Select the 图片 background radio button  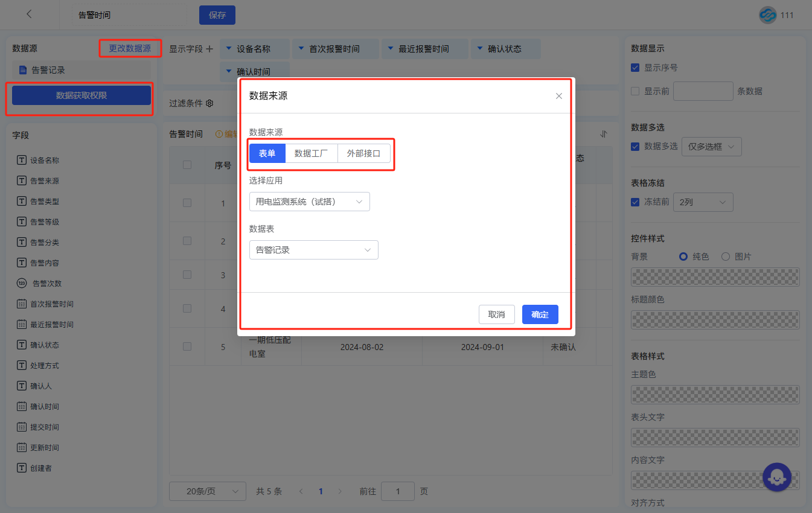click(x=725, y=256)
